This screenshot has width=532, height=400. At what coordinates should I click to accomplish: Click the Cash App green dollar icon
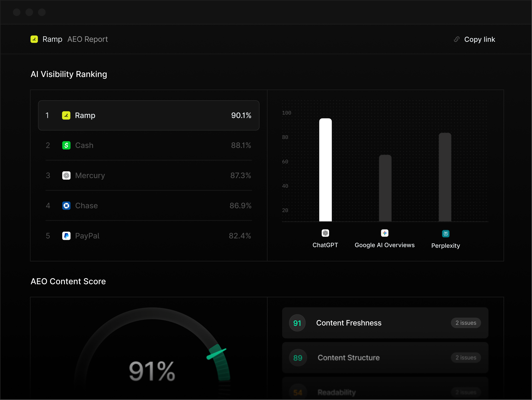coord(66,145)
